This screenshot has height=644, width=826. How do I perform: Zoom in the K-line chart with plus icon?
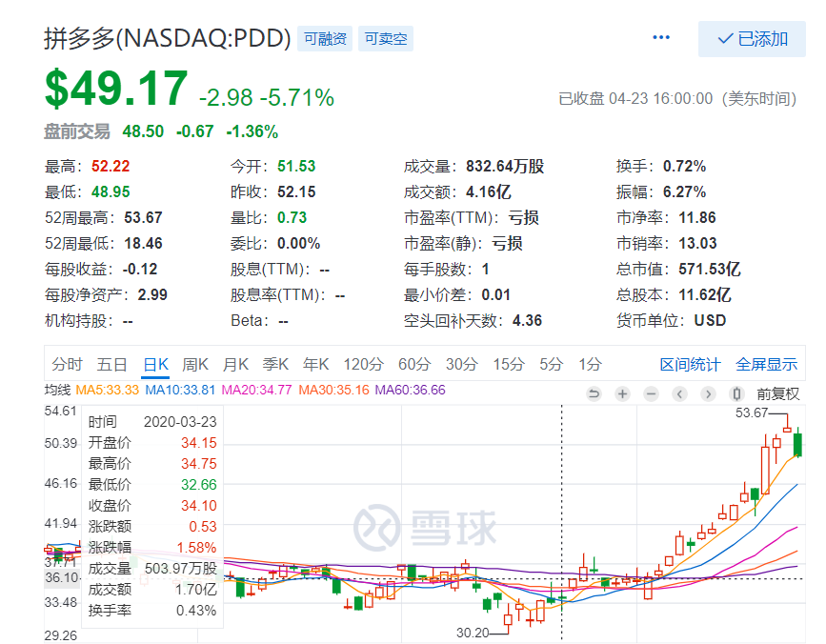(622, 393)
